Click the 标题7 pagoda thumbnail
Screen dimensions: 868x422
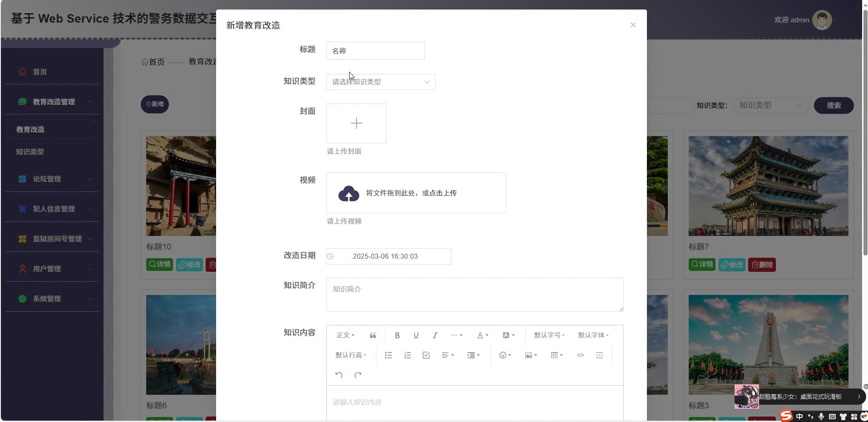pos(768,186)
